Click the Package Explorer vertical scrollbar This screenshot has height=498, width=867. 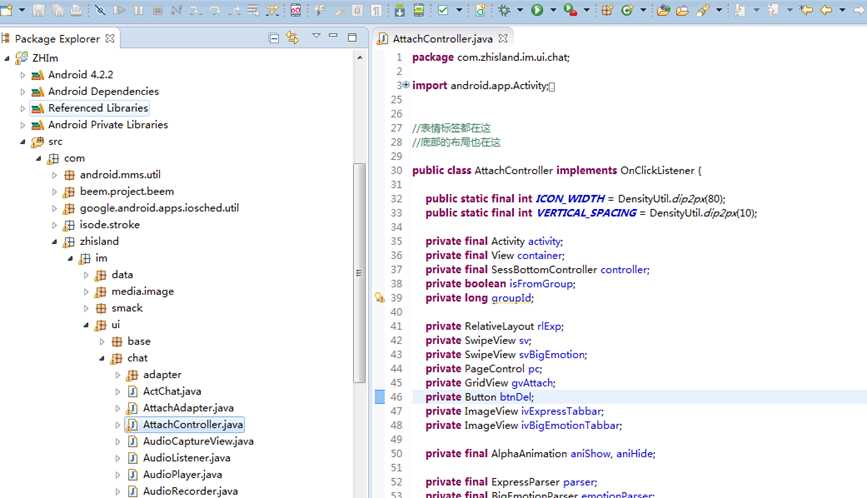point(360,270)
